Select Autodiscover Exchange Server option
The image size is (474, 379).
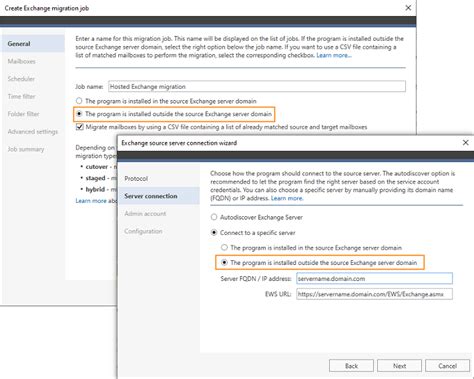pyautogui.click(x=214, y=217)
